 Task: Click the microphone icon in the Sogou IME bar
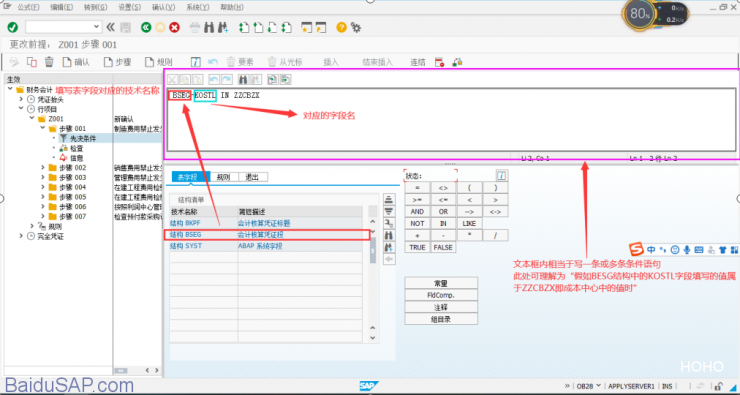[x=687, y=250]
